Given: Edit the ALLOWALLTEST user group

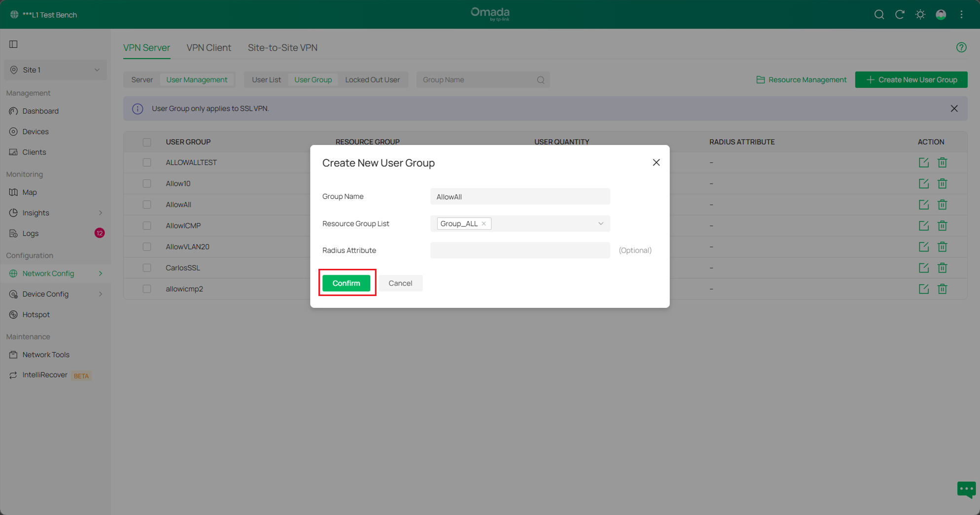Looking at the screenshot, I should (x=924, y=162).
